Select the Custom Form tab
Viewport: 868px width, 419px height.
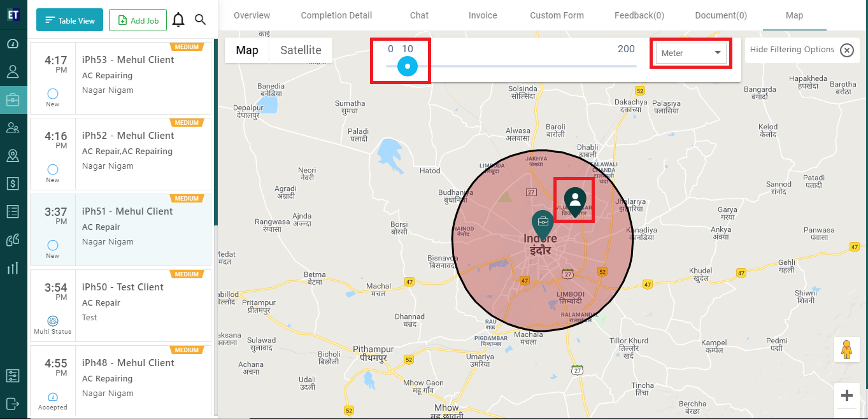tap(557, 15)
